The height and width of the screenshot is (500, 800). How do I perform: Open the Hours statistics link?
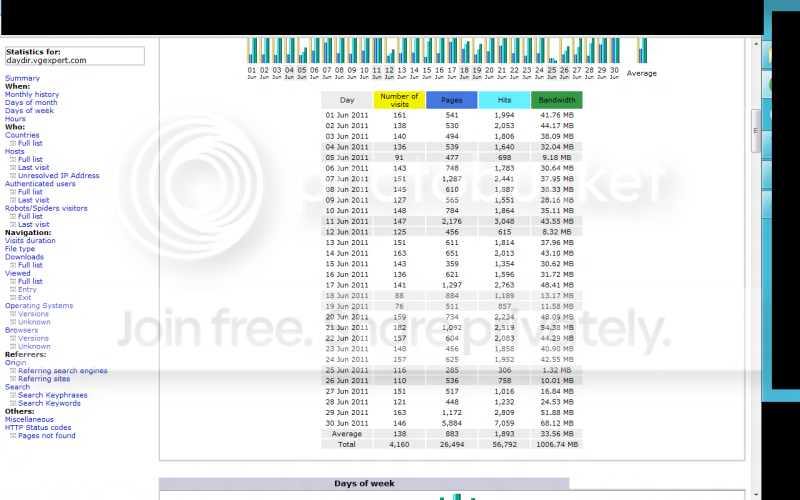click(x=15, y=119)
